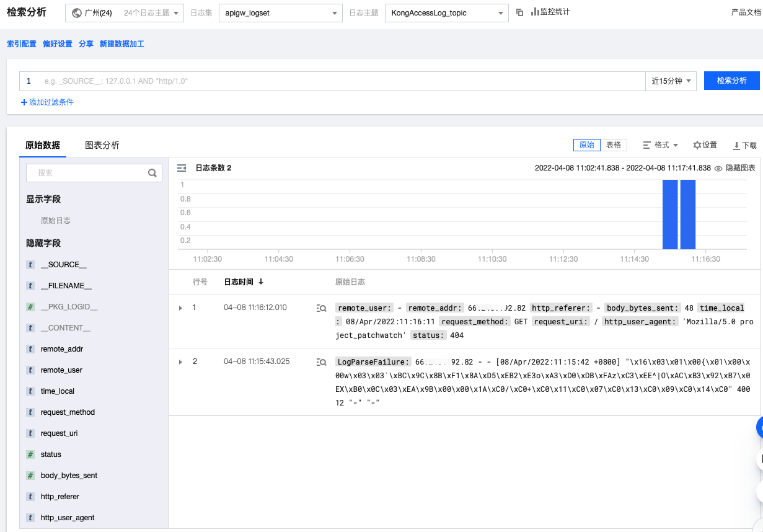Switch to 表格 table view
The image size is (763, 532).
point(614,145)
